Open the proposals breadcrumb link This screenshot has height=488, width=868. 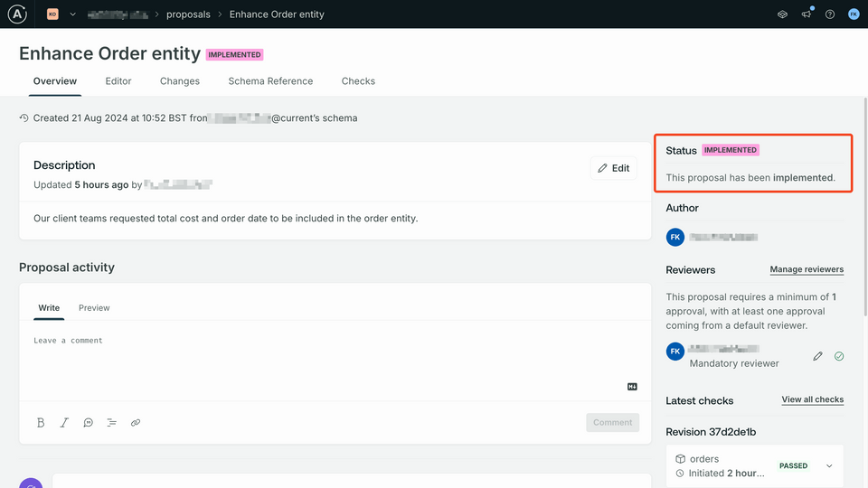pyautogui.click(x=188, y=14)
